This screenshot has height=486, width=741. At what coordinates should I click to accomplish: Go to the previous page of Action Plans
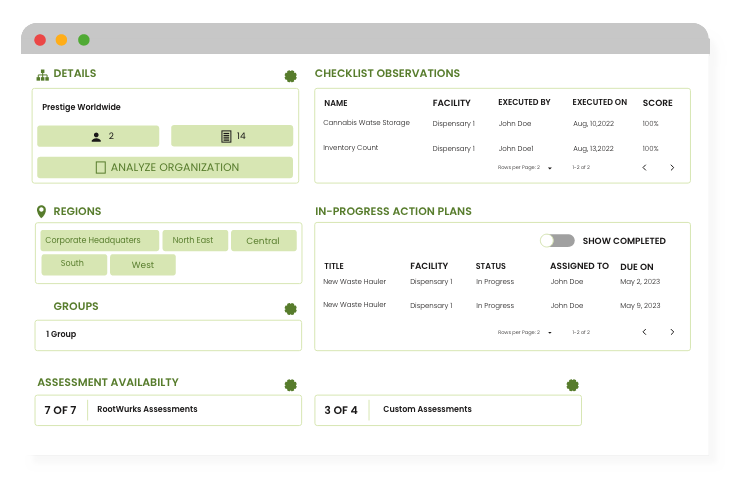tap(644, 332)
